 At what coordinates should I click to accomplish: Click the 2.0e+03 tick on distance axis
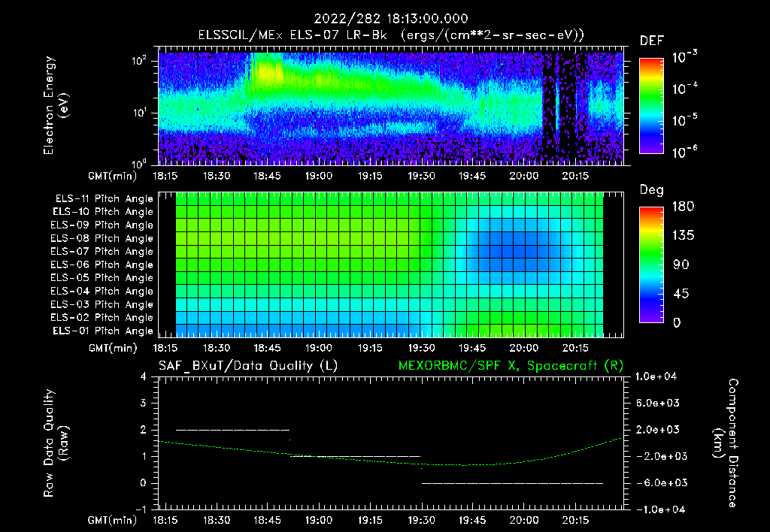pos(657,429)
